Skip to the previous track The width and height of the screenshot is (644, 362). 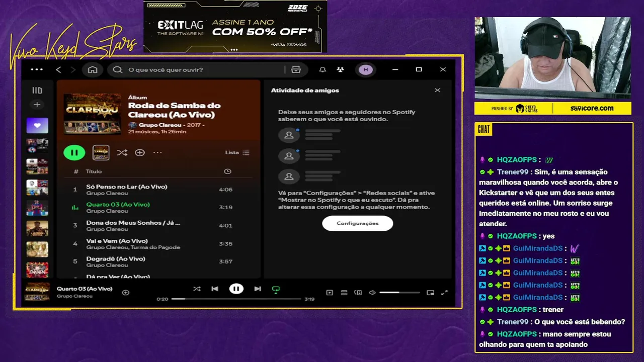215,289
